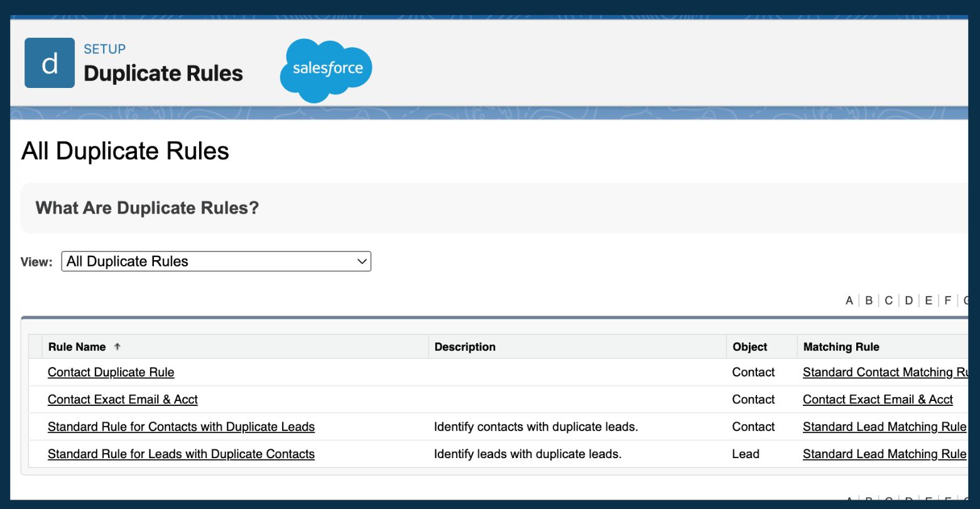Click the blue Setup app icon
980x509 pixels.
tap(50, 62)
